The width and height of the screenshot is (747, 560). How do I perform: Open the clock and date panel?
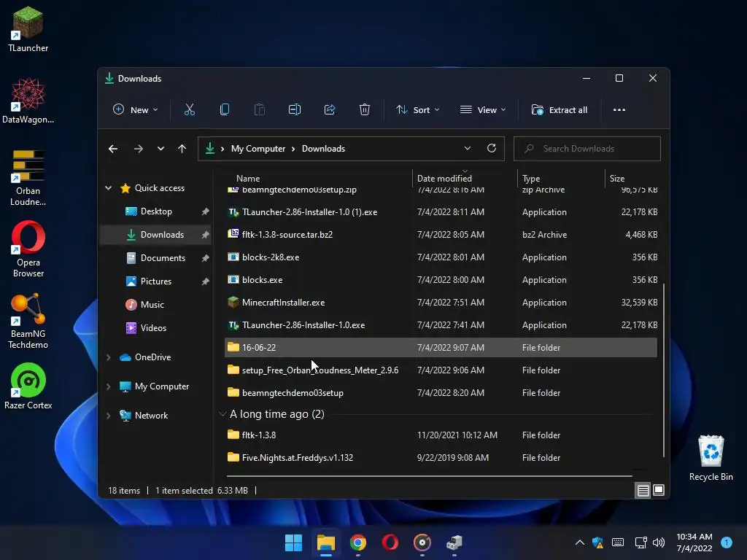(x=694, y=542)
